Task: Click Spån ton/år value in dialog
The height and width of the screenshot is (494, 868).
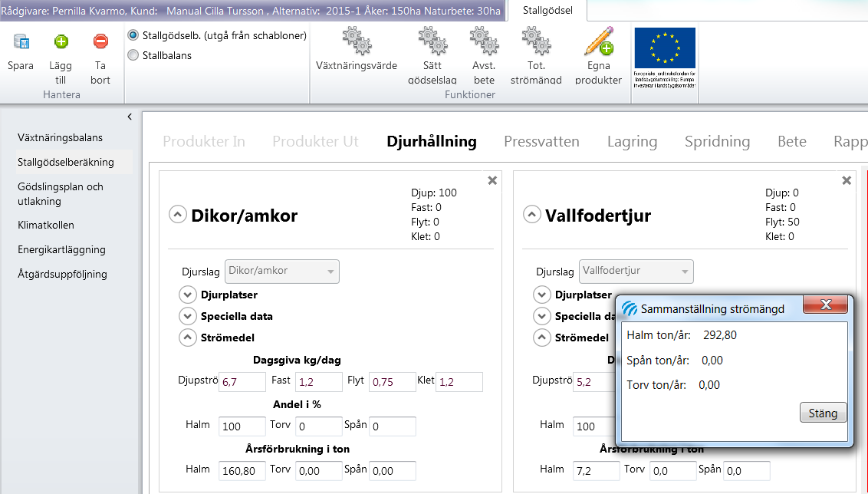Action: click(x=712, y=361)
